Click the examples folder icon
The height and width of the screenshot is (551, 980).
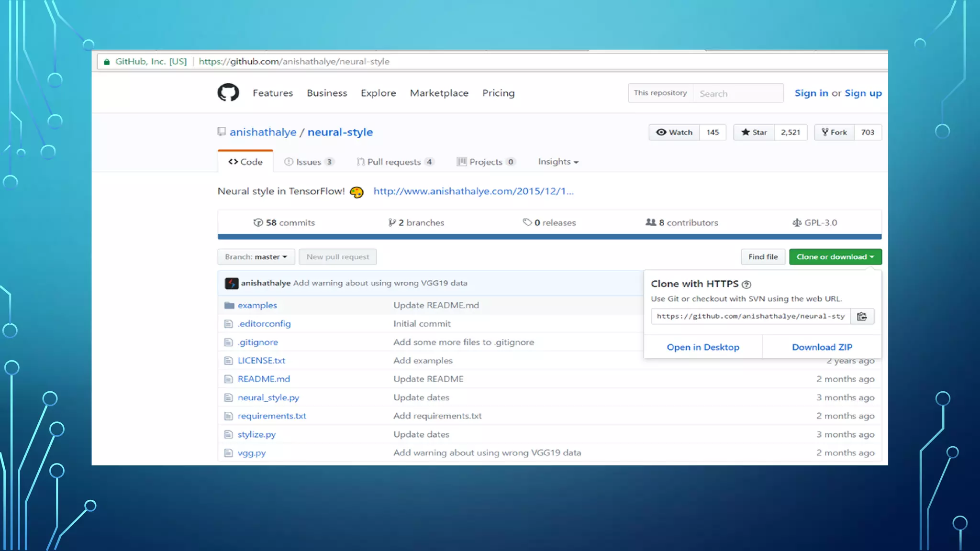click(229, 305)
